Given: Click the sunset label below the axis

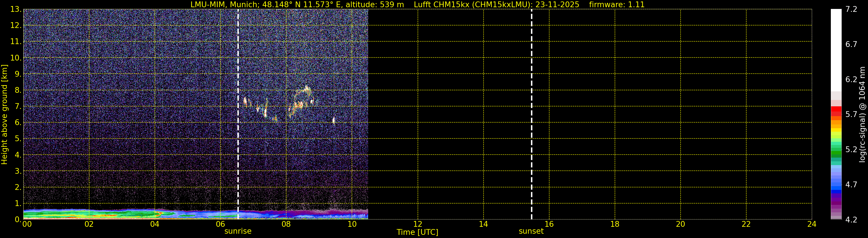Looking at the screenshot, I should coord(531,231).
